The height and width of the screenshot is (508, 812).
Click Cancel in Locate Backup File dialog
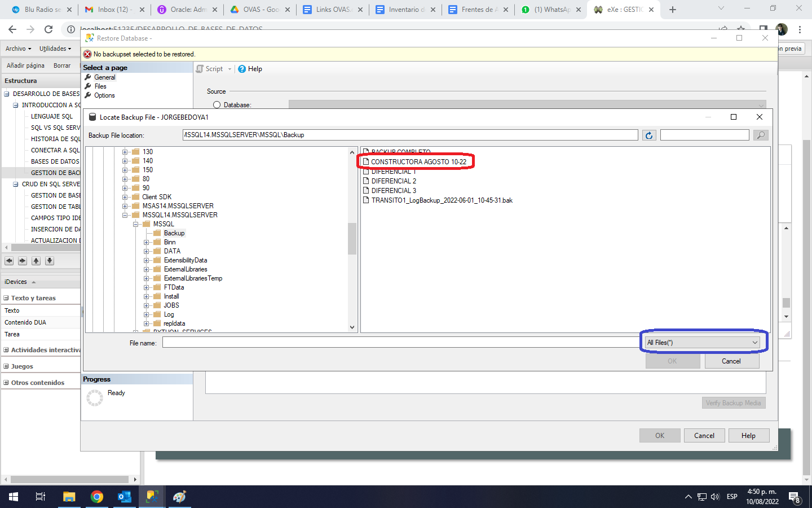(731, 361)
